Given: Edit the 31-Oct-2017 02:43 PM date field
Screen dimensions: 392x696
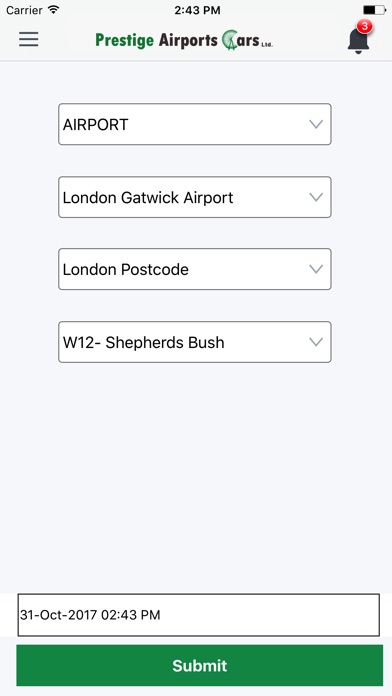Looking at the screenshot, I should point(198,615).
